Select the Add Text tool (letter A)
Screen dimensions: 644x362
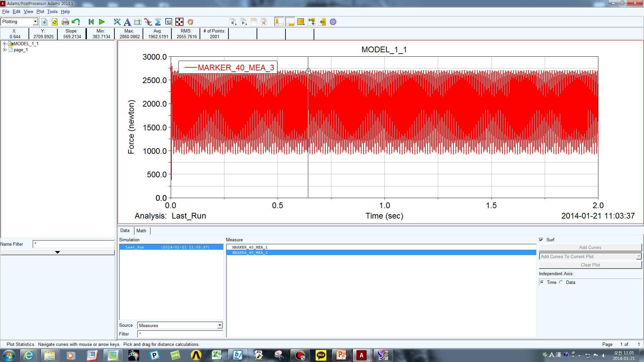[x=127, y=22]
